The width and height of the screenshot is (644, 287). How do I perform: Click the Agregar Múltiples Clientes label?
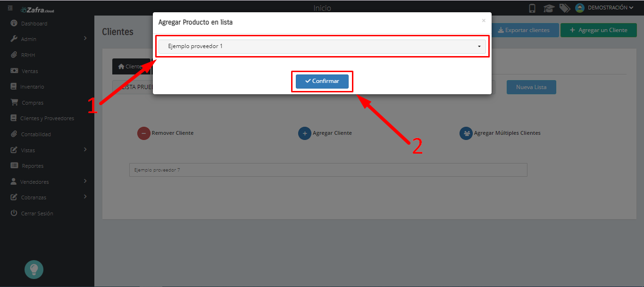(x=507, y=133)
